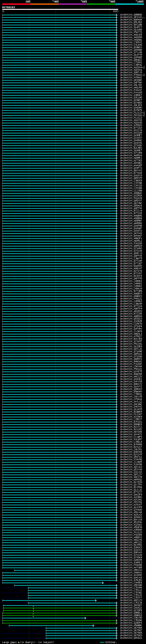Click the end position label 432
146x644 pixels.
coord(115,11)
